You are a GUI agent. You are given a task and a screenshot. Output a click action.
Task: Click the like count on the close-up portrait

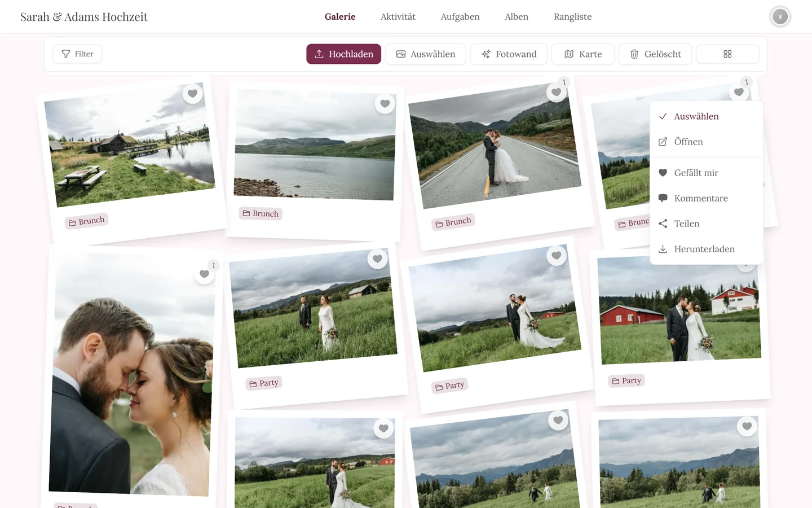point(213,265)
